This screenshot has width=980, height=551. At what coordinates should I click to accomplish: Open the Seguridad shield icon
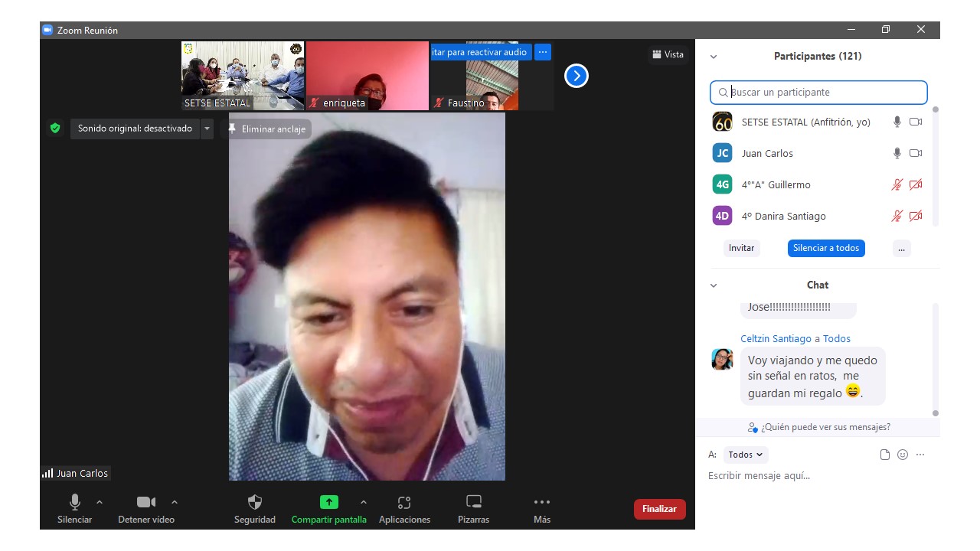point(255,502)
